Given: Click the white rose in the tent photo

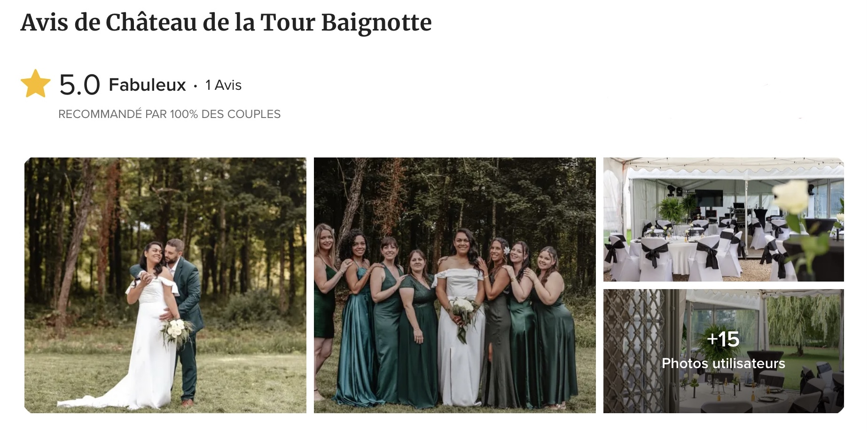Looking at the screenshot, I should (x=791, y=196).
